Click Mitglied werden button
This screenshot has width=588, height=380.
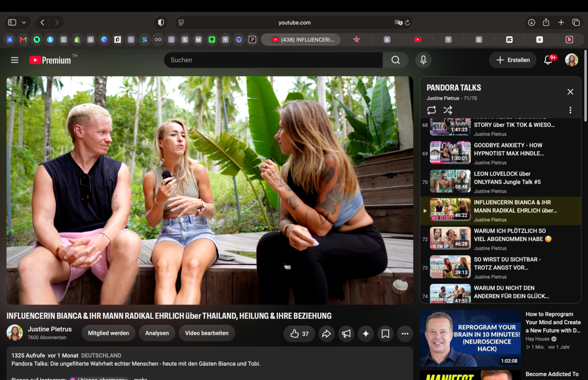108,333
